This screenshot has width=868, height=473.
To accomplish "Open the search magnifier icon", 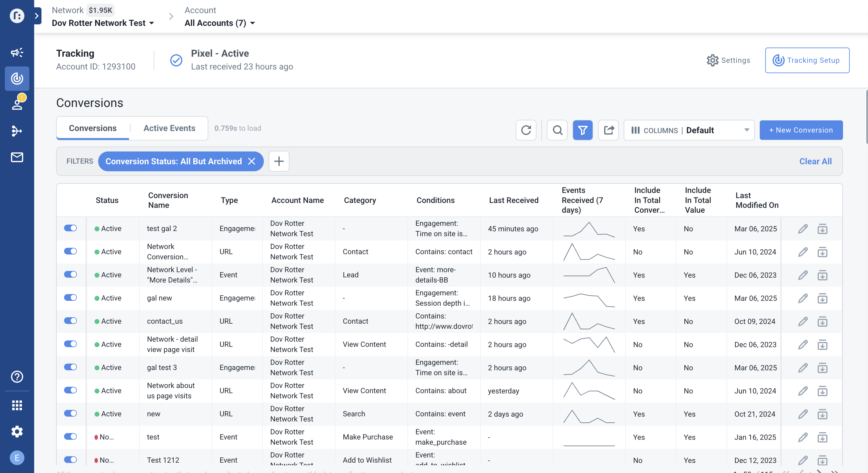I will (557, 130).
